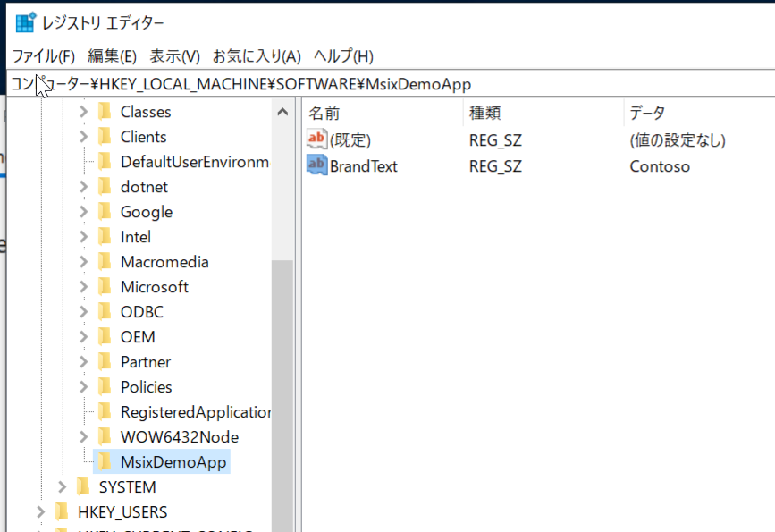
Task: Select the BrandText value name
Action: (363, 166)
